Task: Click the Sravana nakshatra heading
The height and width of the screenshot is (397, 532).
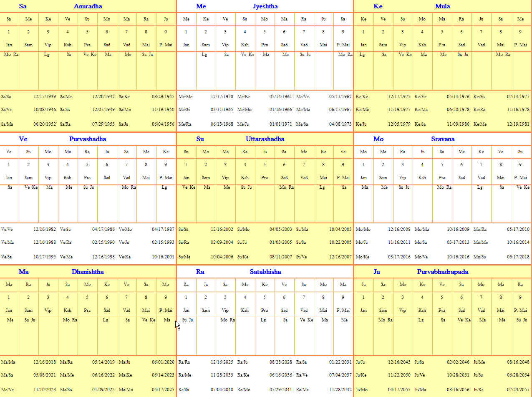Action: [443, 139]
